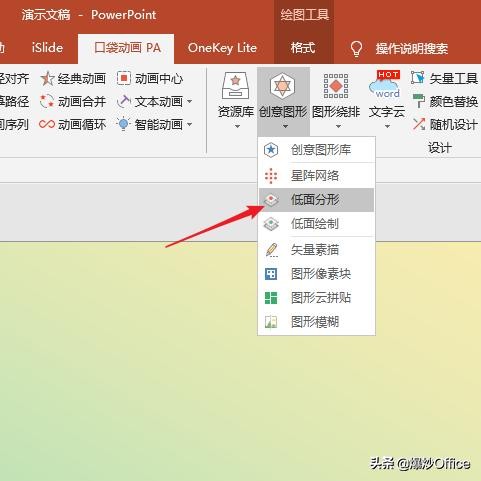Select the 口袋动画 PA tab
Image resolution: width=481 pixels, height=481 pixels.
click(x=126, y=49)
